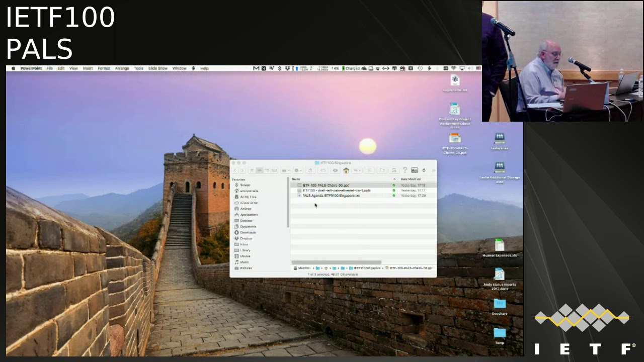Select Huawei Expenses.xls desktop file
Viewport: 644px width, 362px height.
tap(500, 248)
